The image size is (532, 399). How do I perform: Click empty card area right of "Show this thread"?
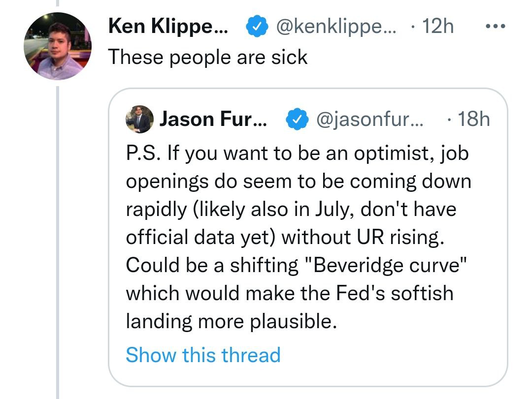(394, 355)
